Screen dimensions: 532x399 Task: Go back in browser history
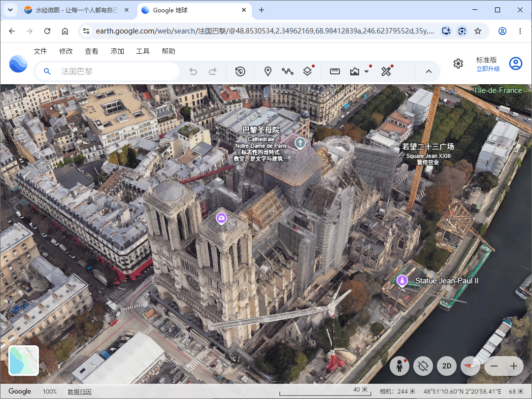coord(12,31)
